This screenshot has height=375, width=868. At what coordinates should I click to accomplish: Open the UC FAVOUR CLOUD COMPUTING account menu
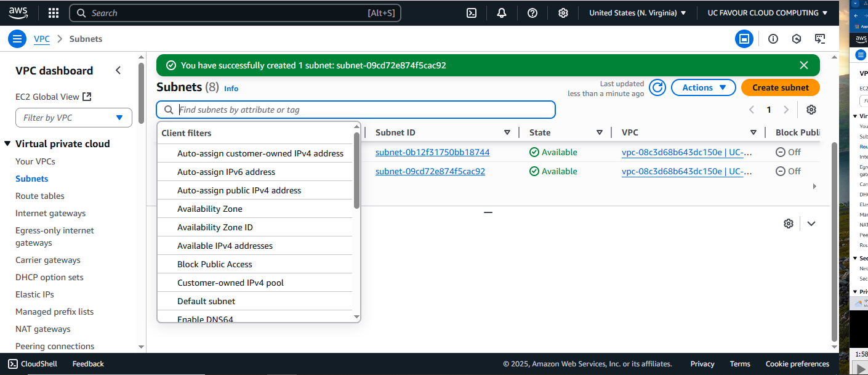coord(767,13)
